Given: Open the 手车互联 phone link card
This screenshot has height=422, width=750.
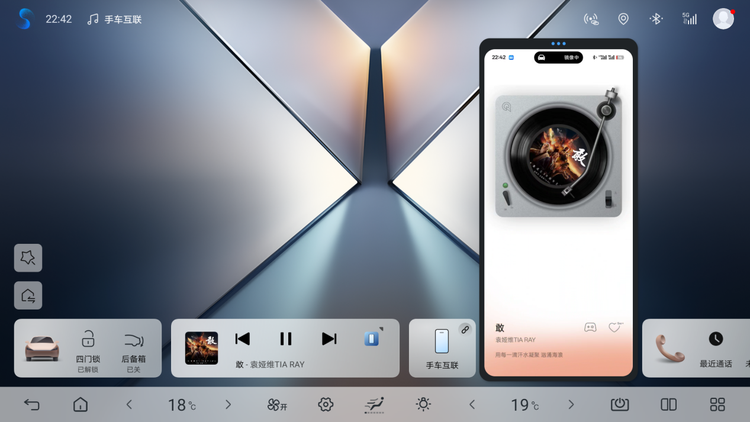Looking at the screenshot, I should pyautogui.click(x=441, y=347).
